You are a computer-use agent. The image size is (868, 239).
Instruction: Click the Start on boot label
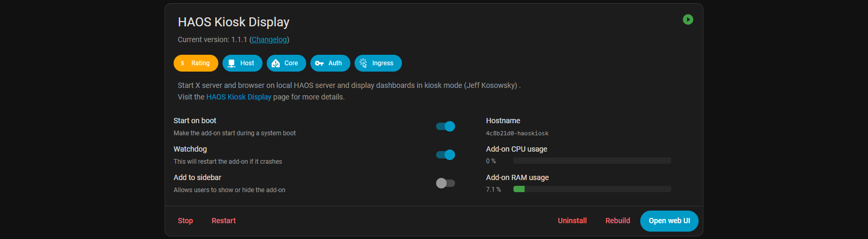(x=195, y=121)
